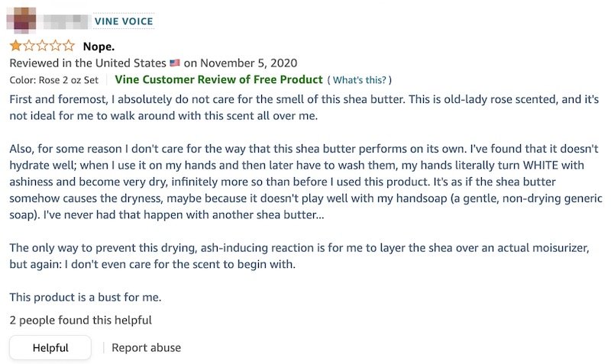Click the empty fifth rating star

69,46
